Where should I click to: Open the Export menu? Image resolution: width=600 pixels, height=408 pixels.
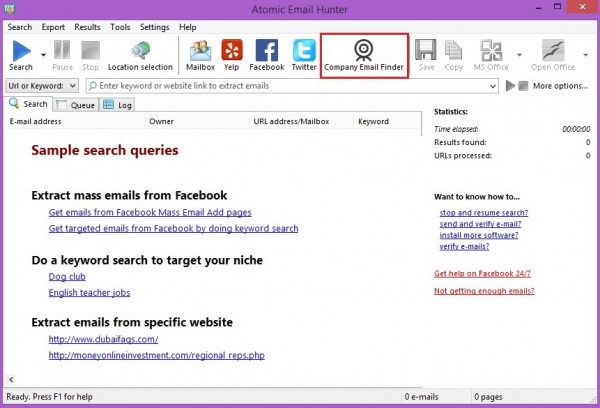(53, 27)
